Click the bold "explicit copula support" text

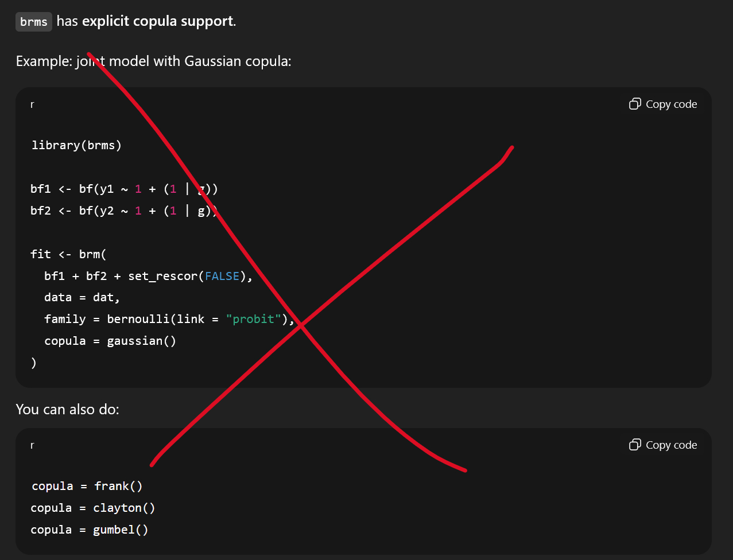[158, 22]
